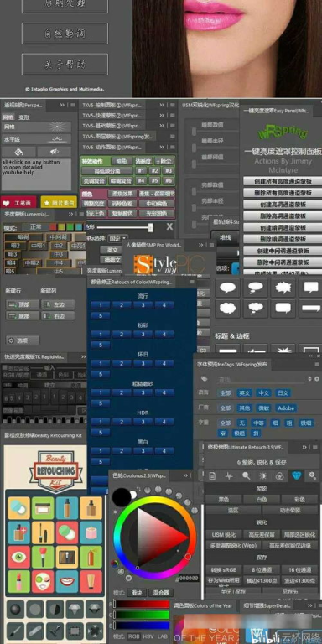Click the face mask icon in the retouching kit

[x=43, y=581]
